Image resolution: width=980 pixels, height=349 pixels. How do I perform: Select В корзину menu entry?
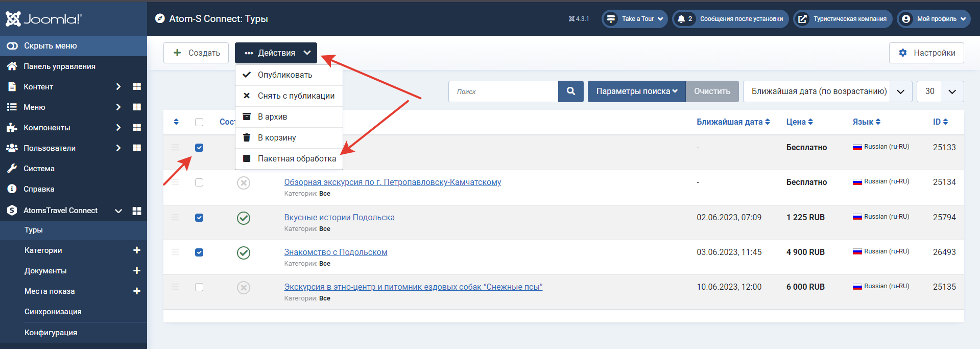[289, 138]
